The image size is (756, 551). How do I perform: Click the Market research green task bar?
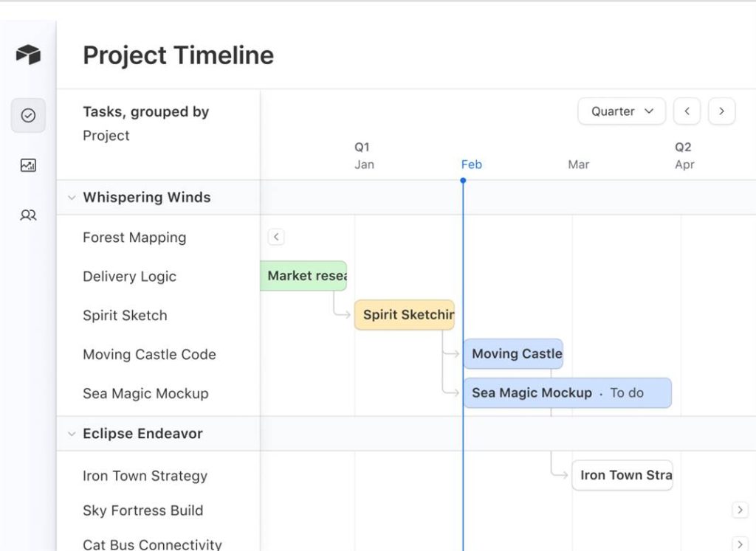[x=304, y=275]
